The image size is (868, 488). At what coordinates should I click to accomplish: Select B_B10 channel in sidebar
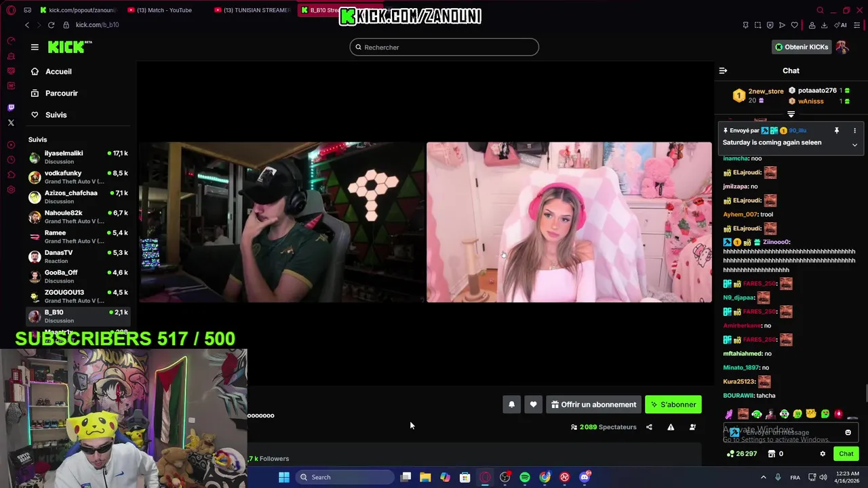tap(79, 316)
